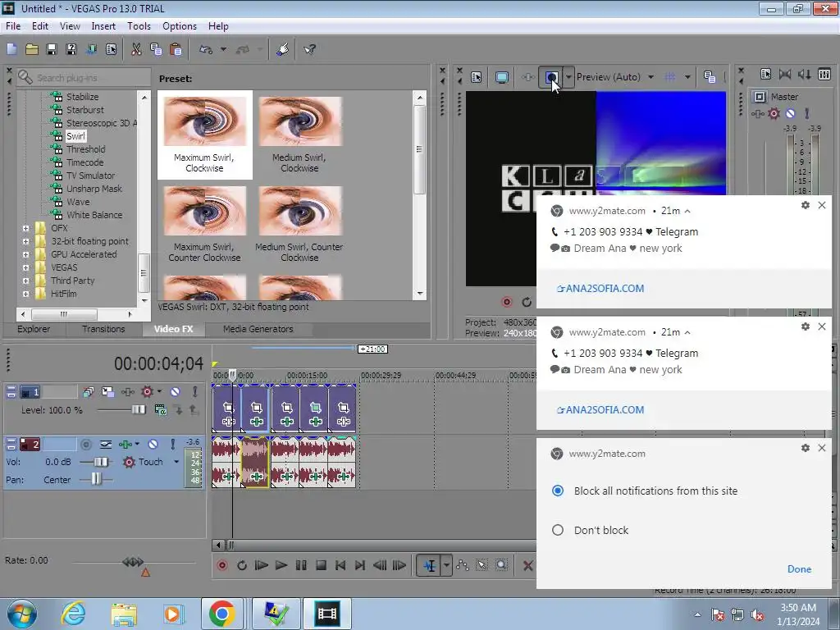The height and width of the screenshot is (630, 840).
Task: Open ANA2SOFIA.COM link in second notification
Action: coord(600,410)
